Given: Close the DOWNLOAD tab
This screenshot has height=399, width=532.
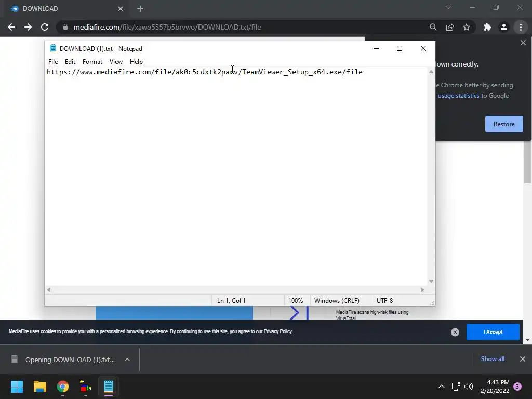Looking at the screenshot, I should 121,9.
